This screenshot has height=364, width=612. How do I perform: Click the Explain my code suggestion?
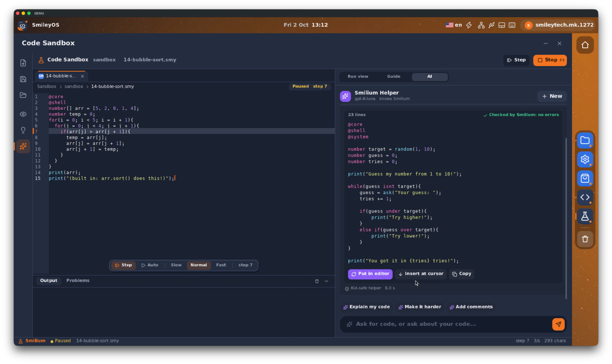tap(367, 307)
